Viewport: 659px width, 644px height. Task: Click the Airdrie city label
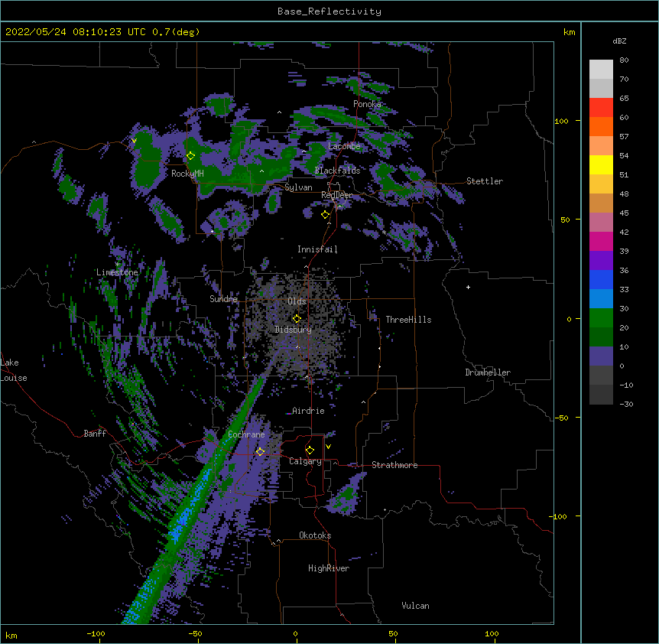pos(308,411)
